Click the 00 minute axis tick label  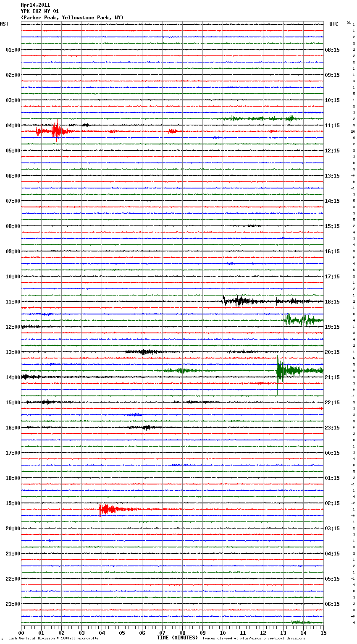(21, 633)
